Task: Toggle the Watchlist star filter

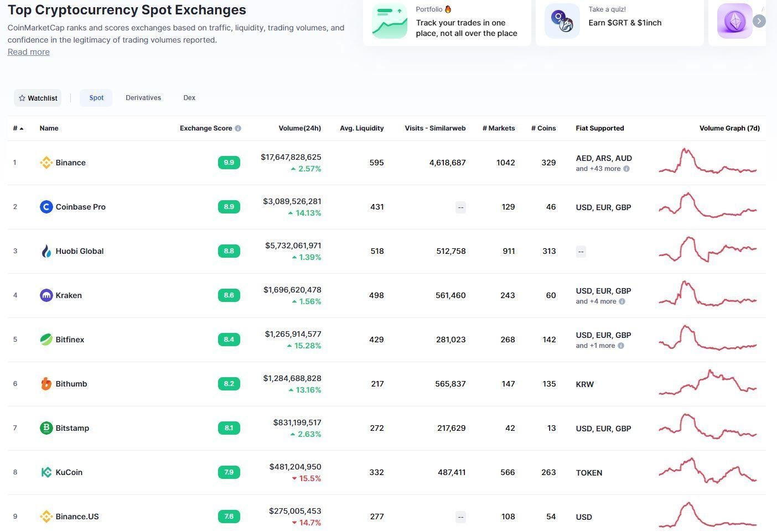Action: coord(38,98)
